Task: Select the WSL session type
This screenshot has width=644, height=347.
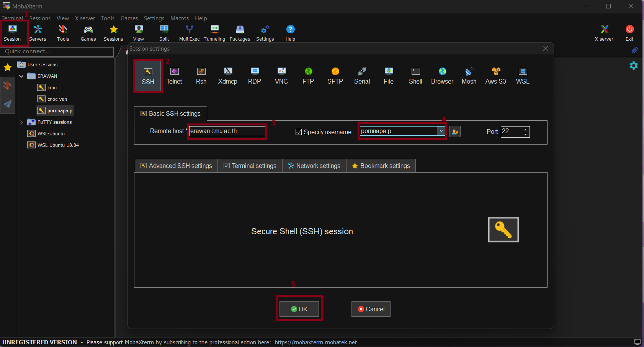Action: click(x=523, y=76)
